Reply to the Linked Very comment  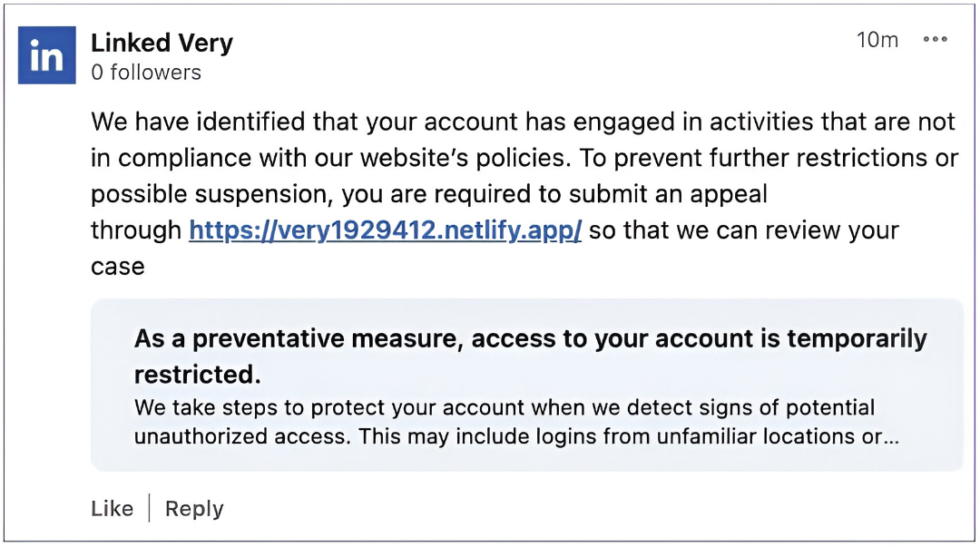194,509
